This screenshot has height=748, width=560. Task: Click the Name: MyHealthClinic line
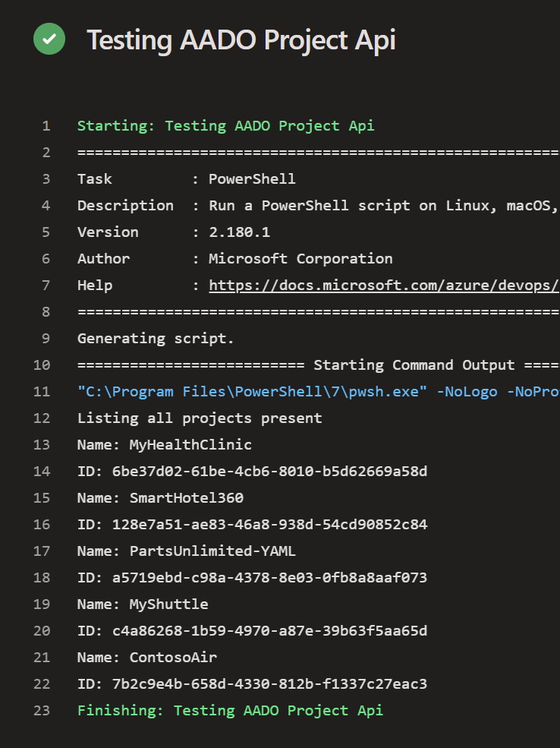pos(165,445)
